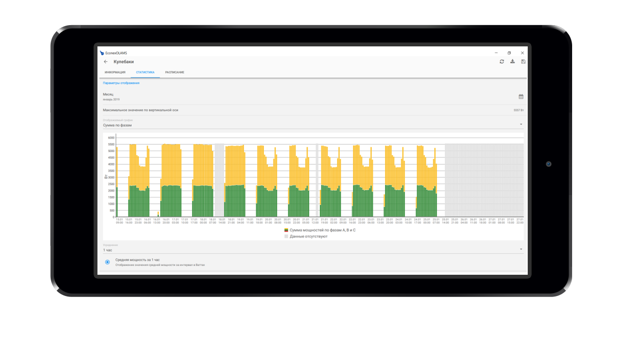Edit the maximum vertical axis value 5557 Вт
The height and width of the screenshot is (339, 644).
click(519, 110)
